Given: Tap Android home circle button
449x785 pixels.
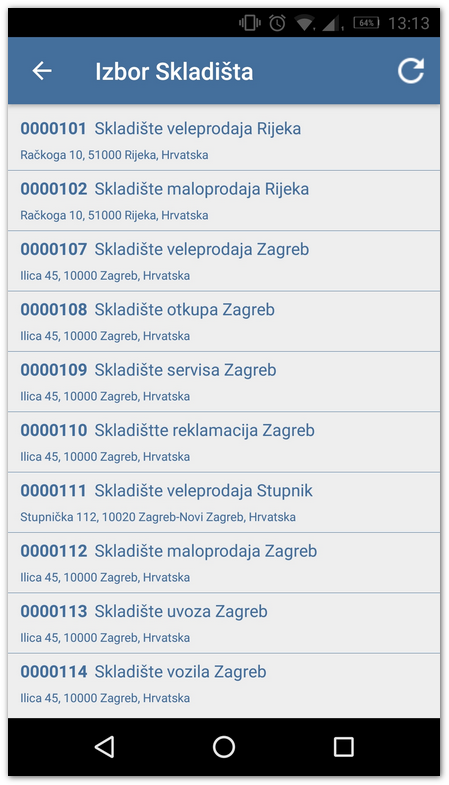Looking at the screenshot, I should (224, 747).
